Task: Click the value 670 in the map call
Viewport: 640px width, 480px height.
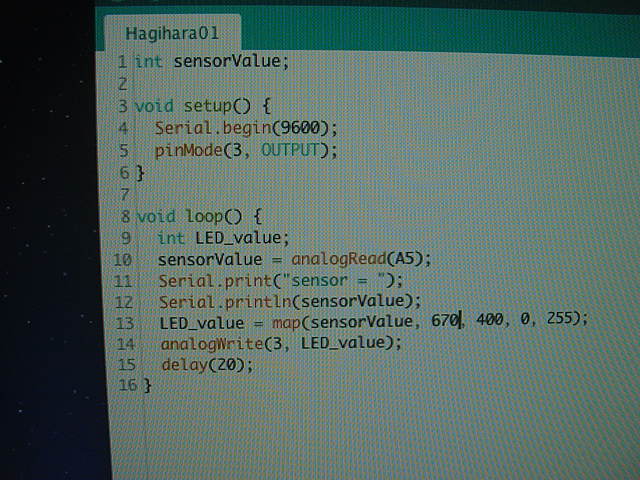Action: [445, 320]
